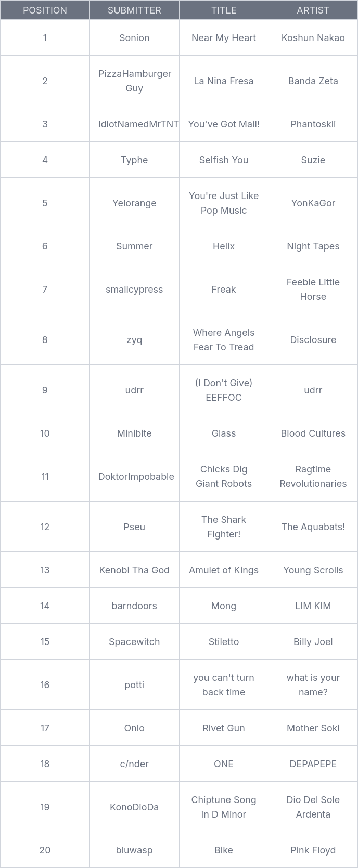This screenshot has height=868, width=358.
Task: Click the ARTIST column header
Action: 313,10
